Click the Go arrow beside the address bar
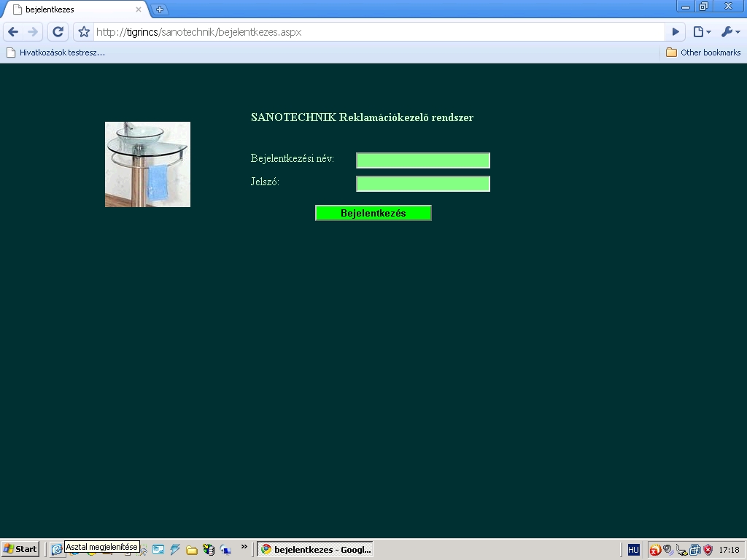 click(x=676, y=32)
